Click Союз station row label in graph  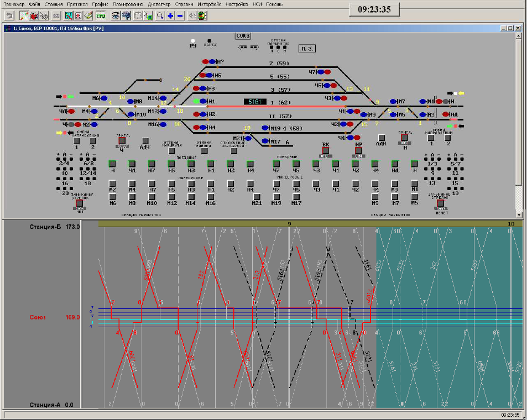click(39, 318)
